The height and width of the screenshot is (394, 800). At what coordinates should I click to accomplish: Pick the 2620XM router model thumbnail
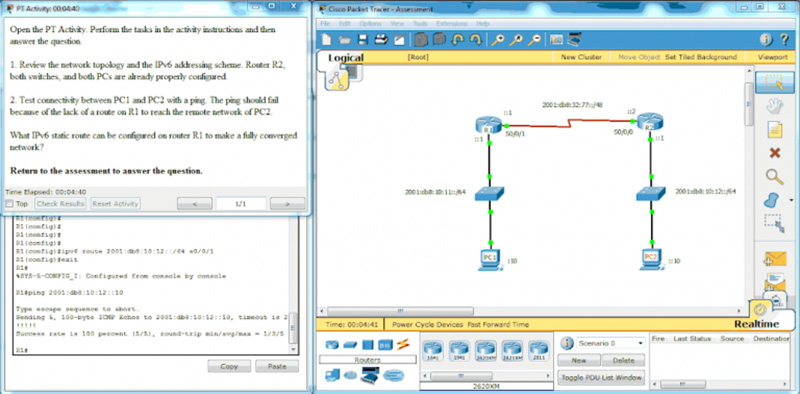(x=485, y=351)
